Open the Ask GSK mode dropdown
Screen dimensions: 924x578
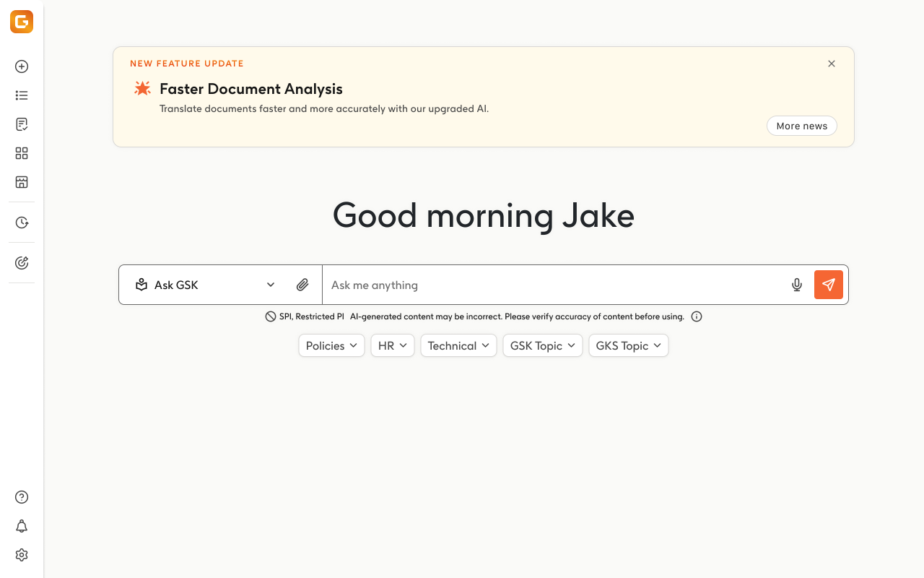click(x=206, y=285)
